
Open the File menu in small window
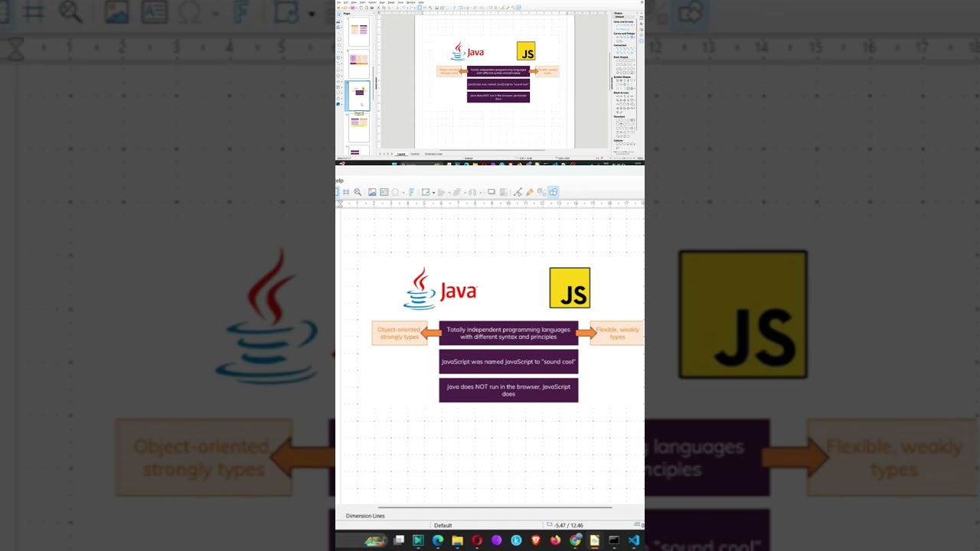tap(338, 2)
